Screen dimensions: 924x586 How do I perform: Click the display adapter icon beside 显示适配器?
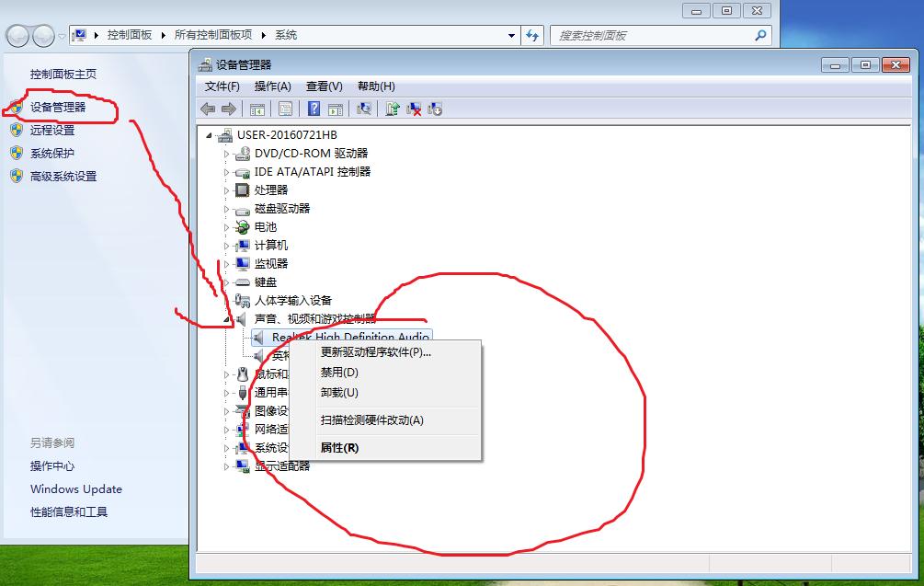[x=242, y=465]
